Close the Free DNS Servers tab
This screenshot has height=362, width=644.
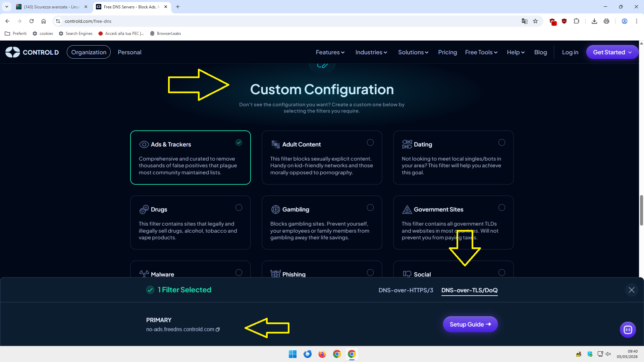(x=166, y=7)
